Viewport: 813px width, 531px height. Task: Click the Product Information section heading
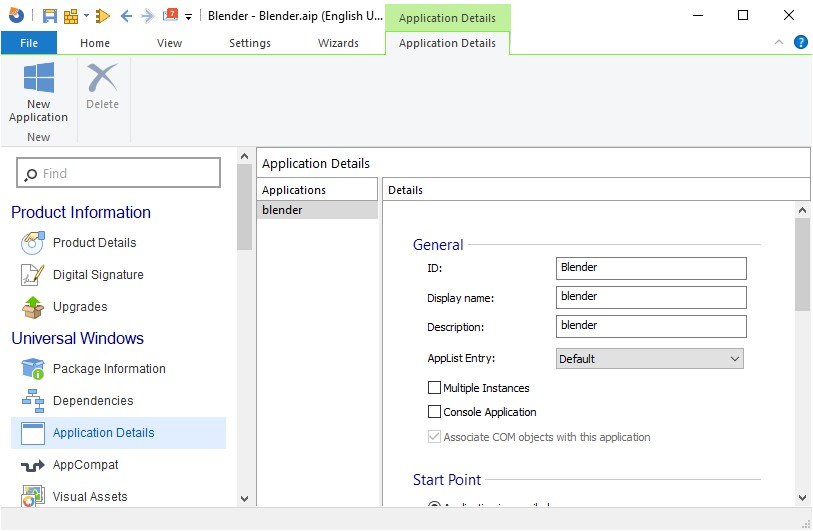coord(81,212)
